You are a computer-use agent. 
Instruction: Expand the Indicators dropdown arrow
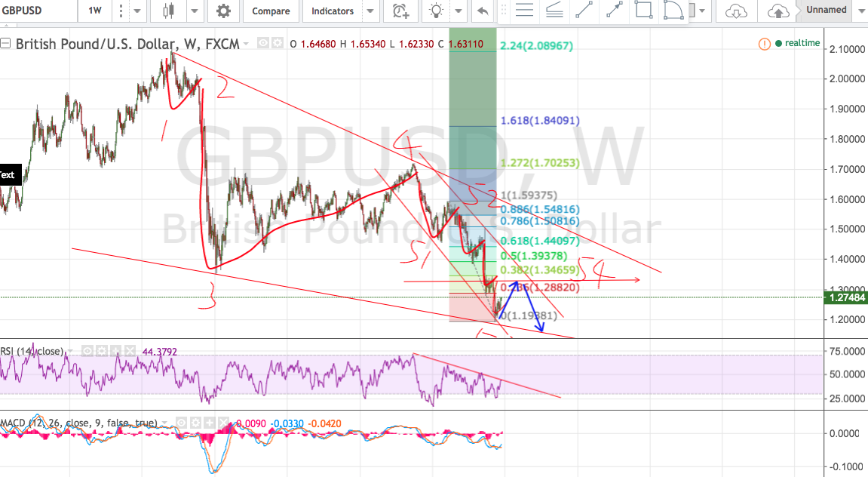370,11
